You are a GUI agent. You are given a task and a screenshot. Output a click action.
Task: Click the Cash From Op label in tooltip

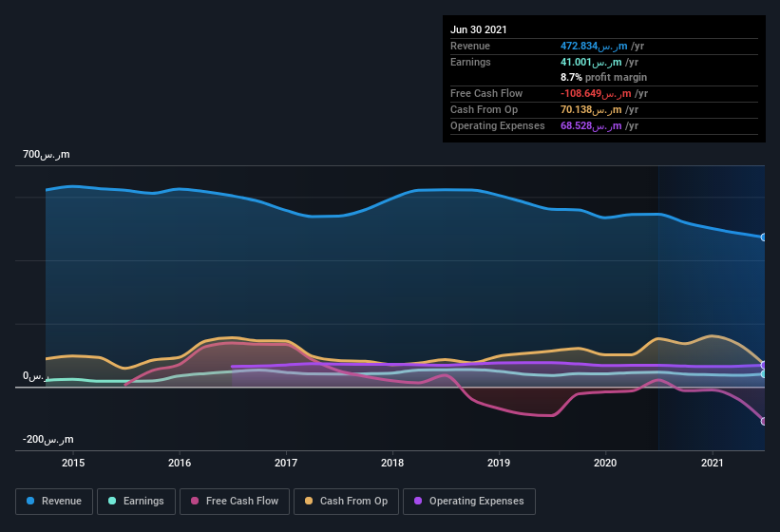[484, 109]
